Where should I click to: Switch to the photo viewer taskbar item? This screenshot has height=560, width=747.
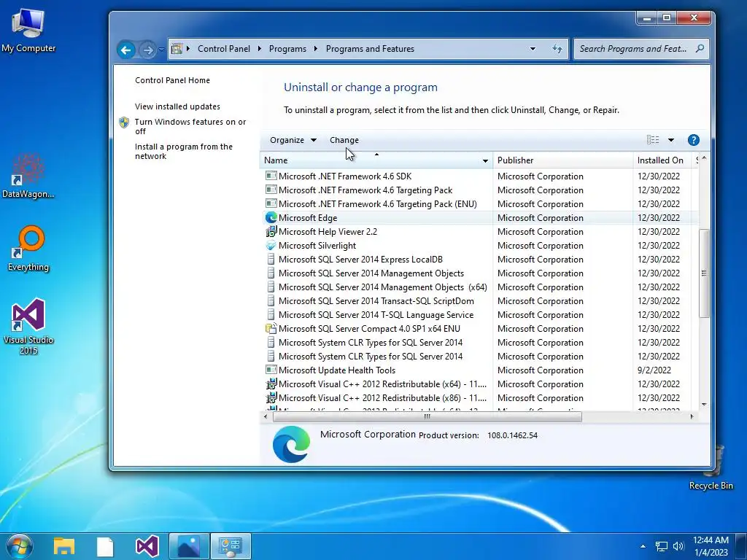[x=189, y=546]
